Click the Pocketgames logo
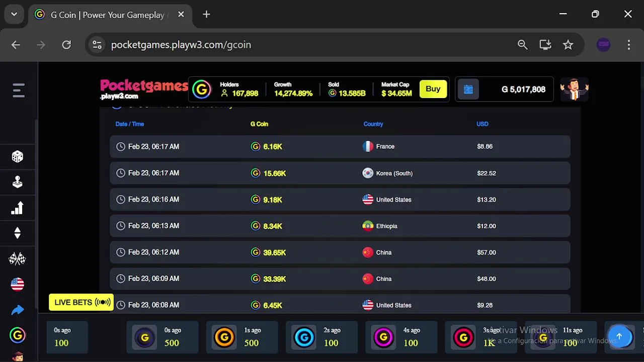This screenshot has width=644, height=362. (x=144, y=89)
